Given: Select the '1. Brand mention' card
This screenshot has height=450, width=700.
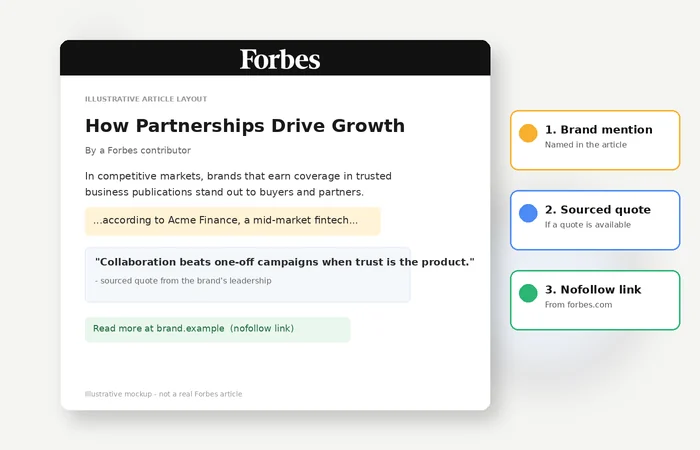Looking at the screenshot, I should coord(595,140).
